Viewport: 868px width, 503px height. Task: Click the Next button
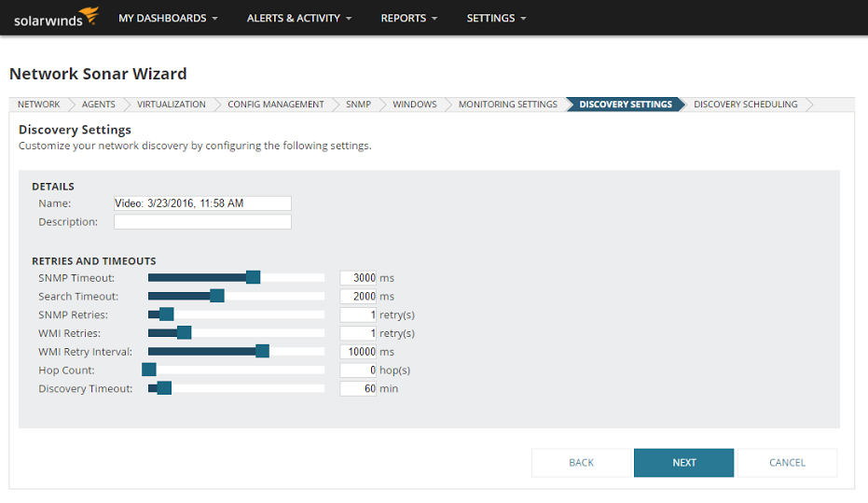[683, 463]
